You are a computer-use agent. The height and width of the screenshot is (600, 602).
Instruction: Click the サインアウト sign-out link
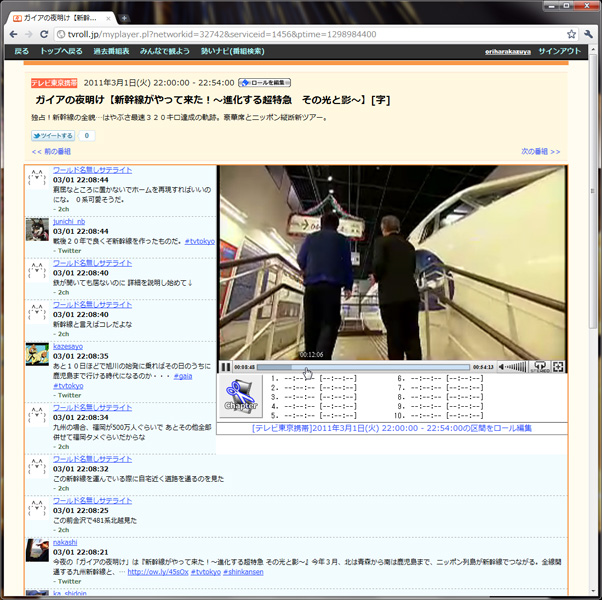coord(559,50)
